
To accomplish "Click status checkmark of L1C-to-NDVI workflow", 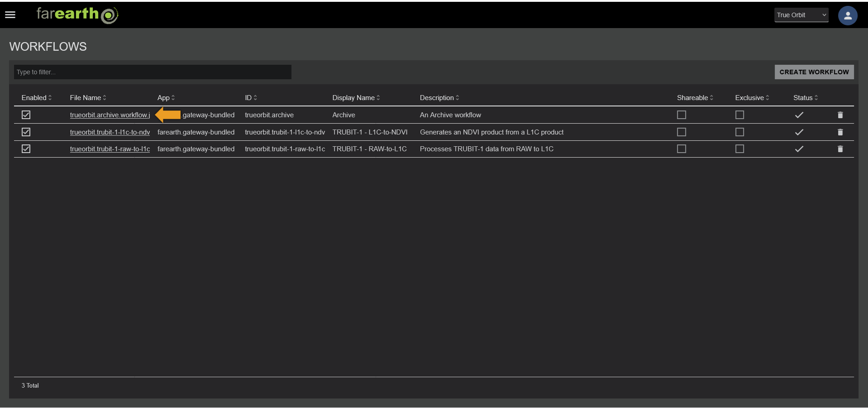I will tap(799, 132).
